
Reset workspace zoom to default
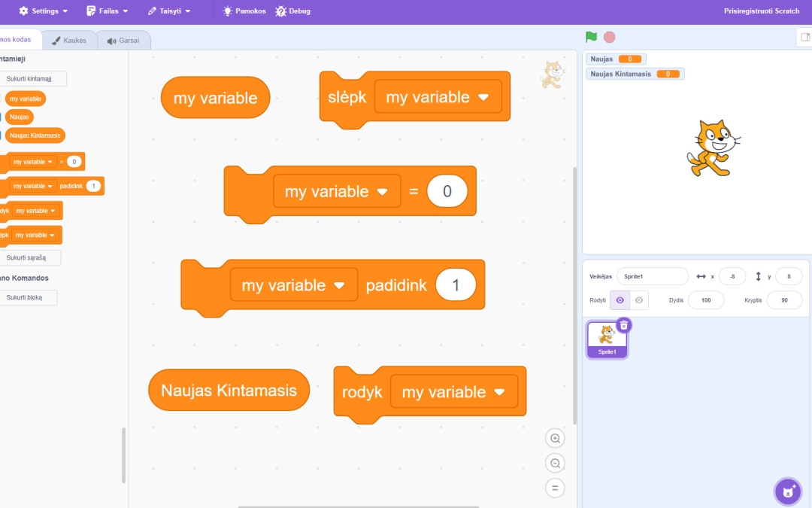pyautogui.click(x=555, y=488)
